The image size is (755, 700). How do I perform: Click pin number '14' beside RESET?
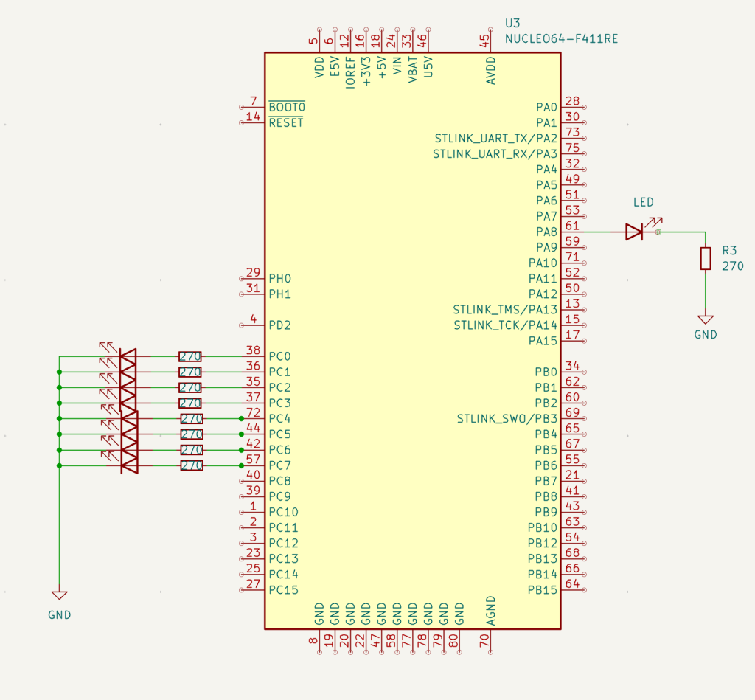click(x=254, y=116)
